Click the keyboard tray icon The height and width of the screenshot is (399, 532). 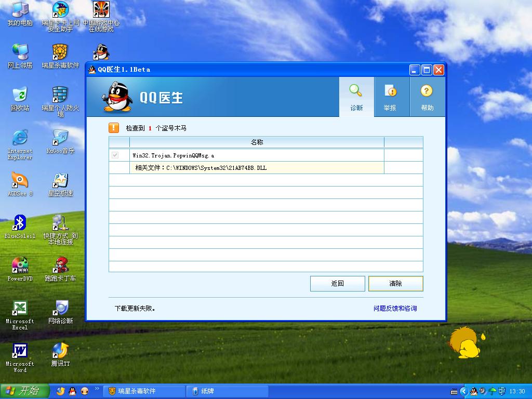[454, 392]
